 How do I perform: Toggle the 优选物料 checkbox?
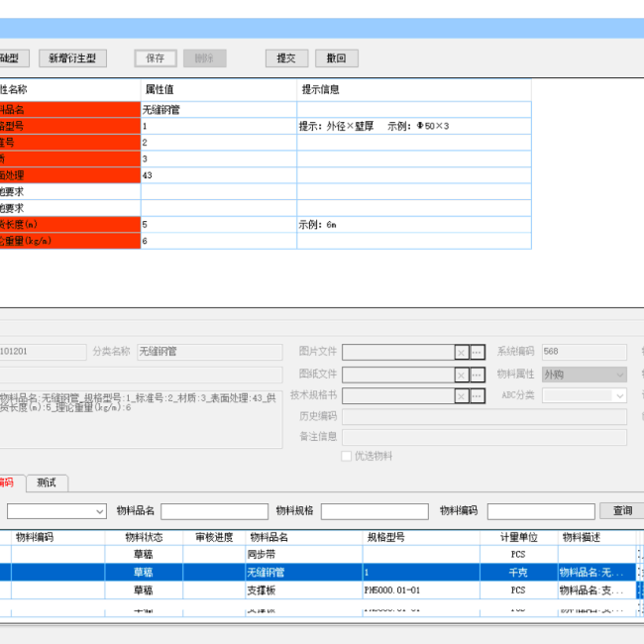346,456
